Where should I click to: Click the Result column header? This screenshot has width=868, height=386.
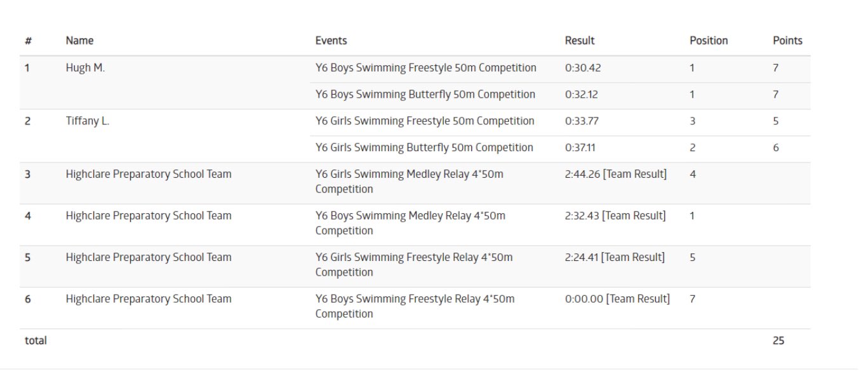(x=580, y=41)
